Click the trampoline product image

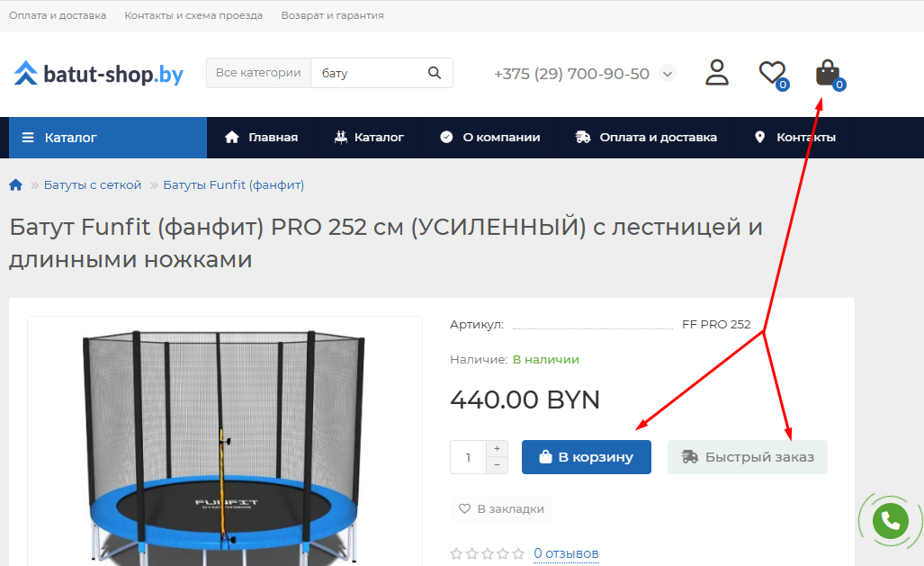225,442
